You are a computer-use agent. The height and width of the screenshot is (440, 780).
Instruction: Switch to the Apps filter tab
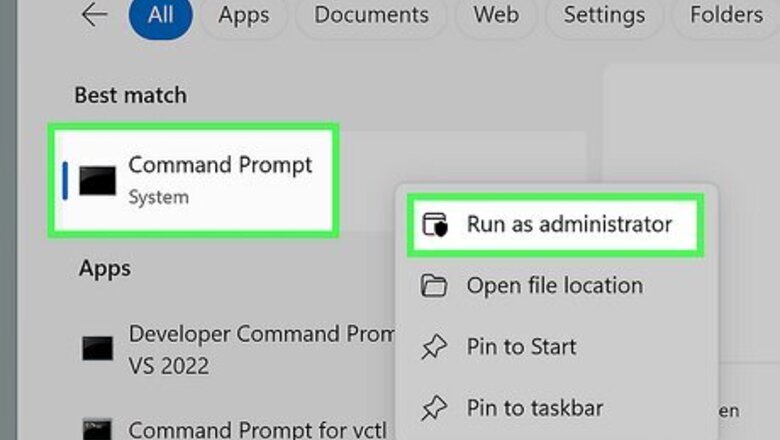click(x=245, y=15)
